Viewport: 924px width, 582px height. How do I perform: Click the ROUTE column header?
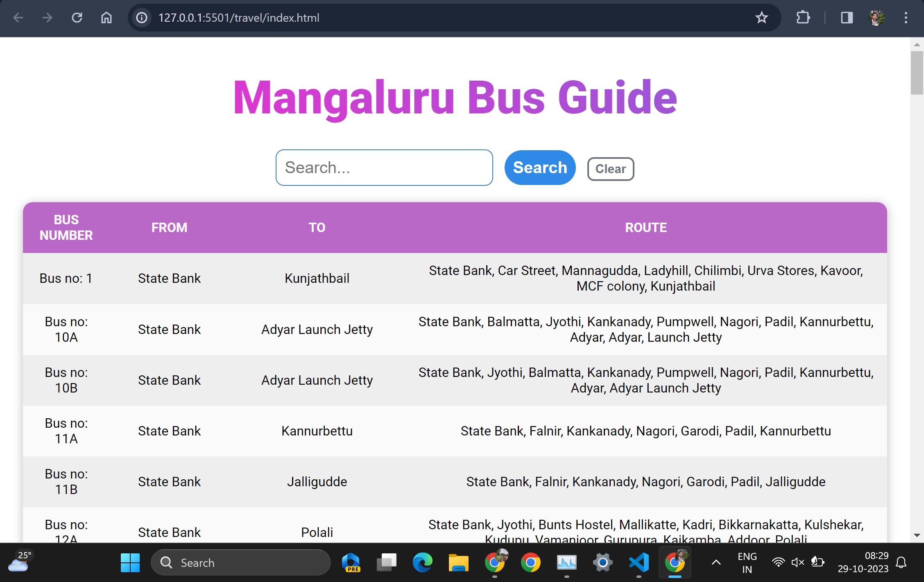(645, 228)
